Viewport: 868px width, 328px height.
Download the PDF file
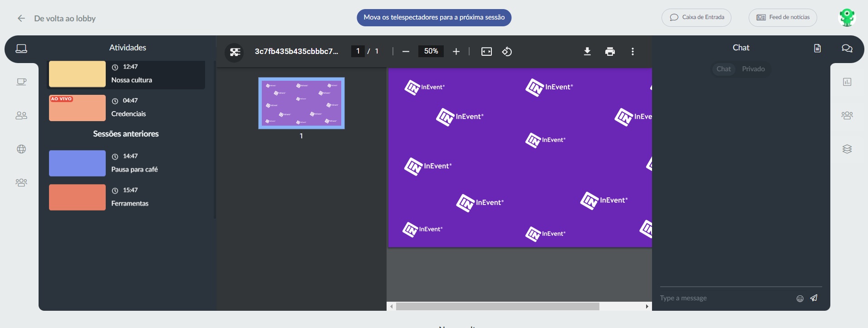587,52
